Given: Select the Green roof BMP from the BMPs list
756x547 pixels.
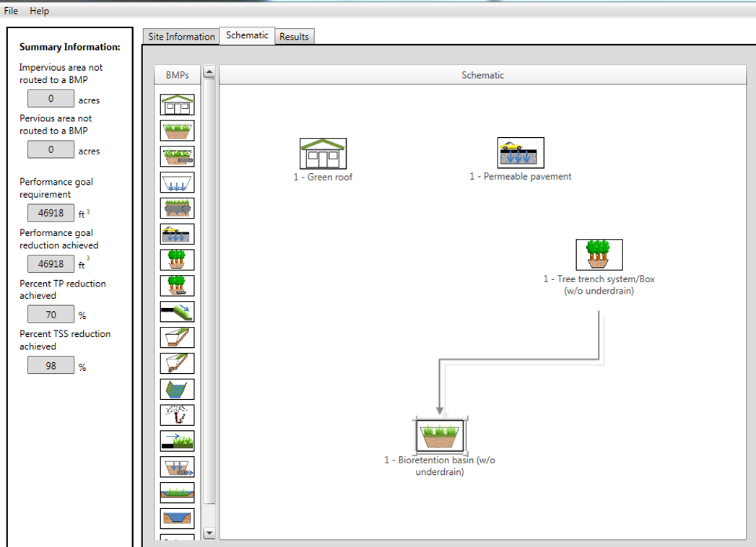Looking at the screenshot, I should 177,104.
